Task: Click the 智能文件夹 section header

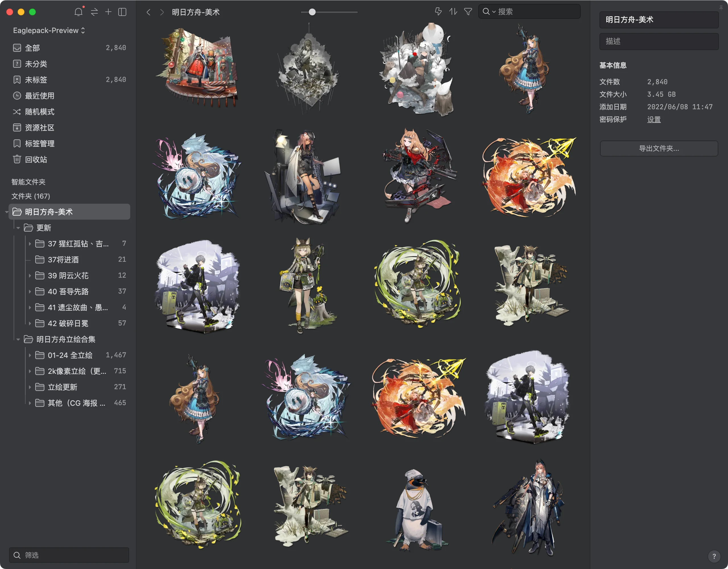Action: tap(28, 182)
